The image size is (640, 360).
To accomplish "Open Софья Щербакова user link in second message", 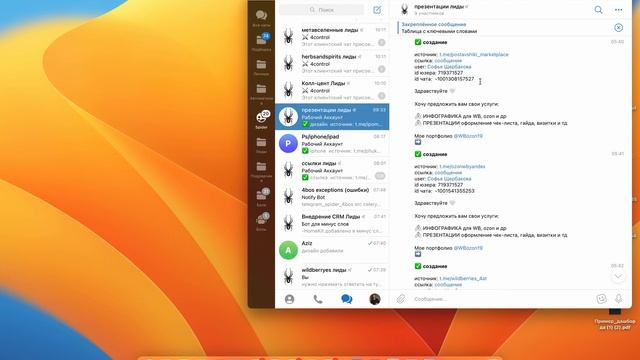I will click(x=449, y=179).
